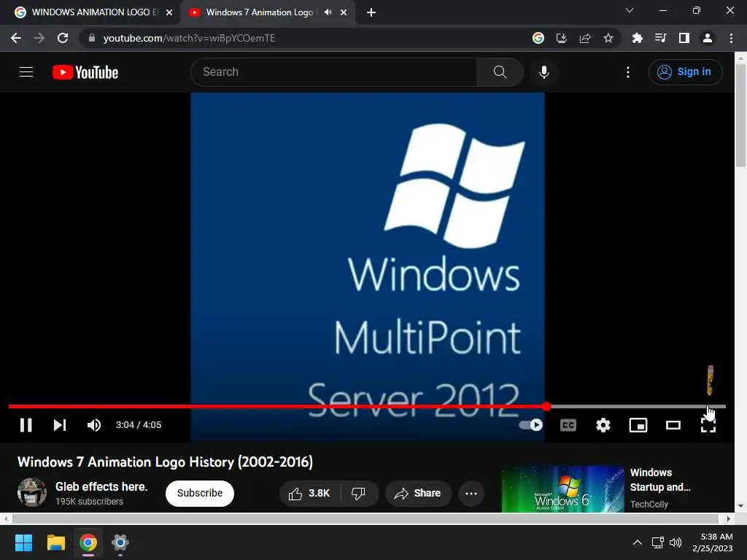Dislike this video

359,494
